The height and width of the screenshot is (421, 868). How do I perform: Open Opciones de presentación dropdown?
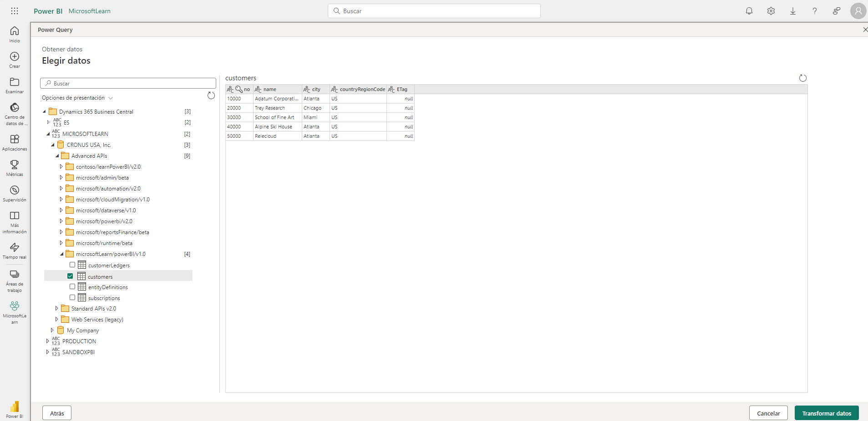point(77,98)
